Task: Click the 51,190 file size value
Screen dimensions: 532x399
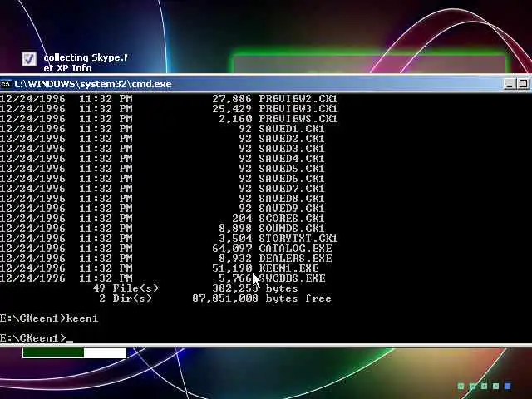Action: (232, 268)
